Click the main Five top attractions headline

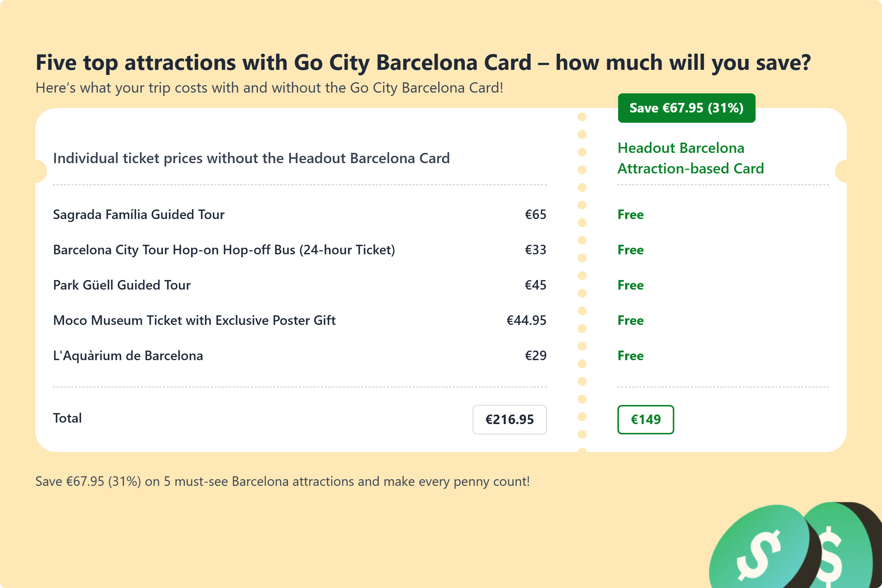pyautogui.click(x=423, y=62)
